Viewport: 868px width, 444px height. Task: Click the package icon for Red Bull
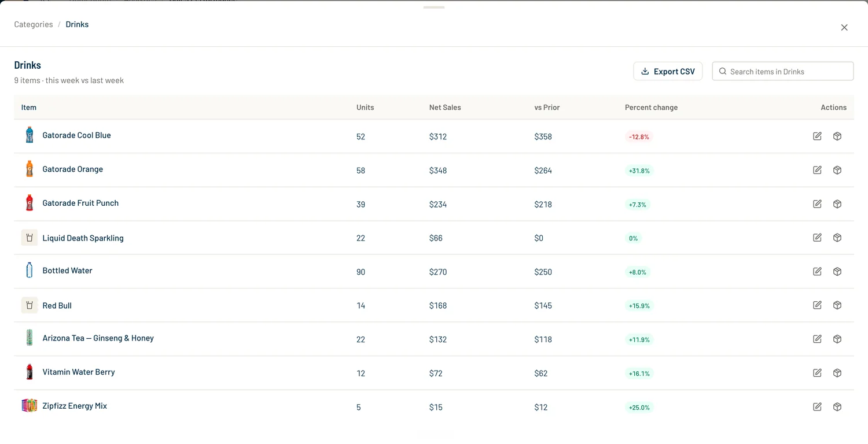(837, 305)
